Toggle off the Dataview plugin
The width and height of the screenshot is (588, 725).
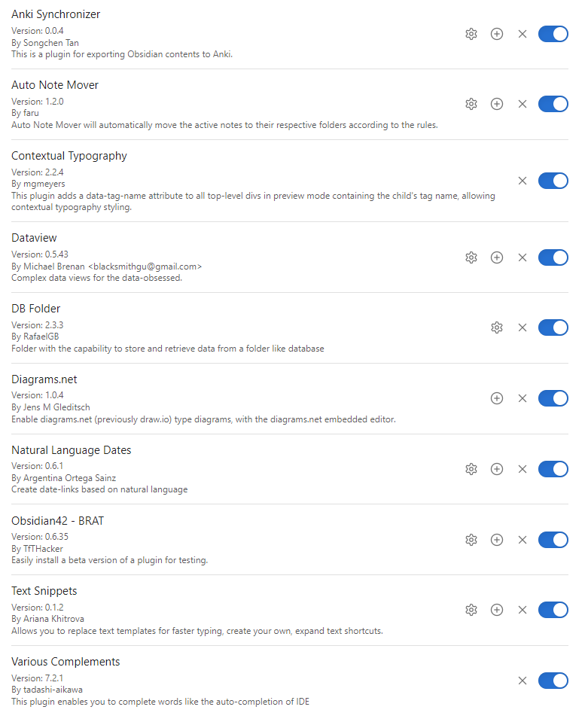(x=553, y=257)
